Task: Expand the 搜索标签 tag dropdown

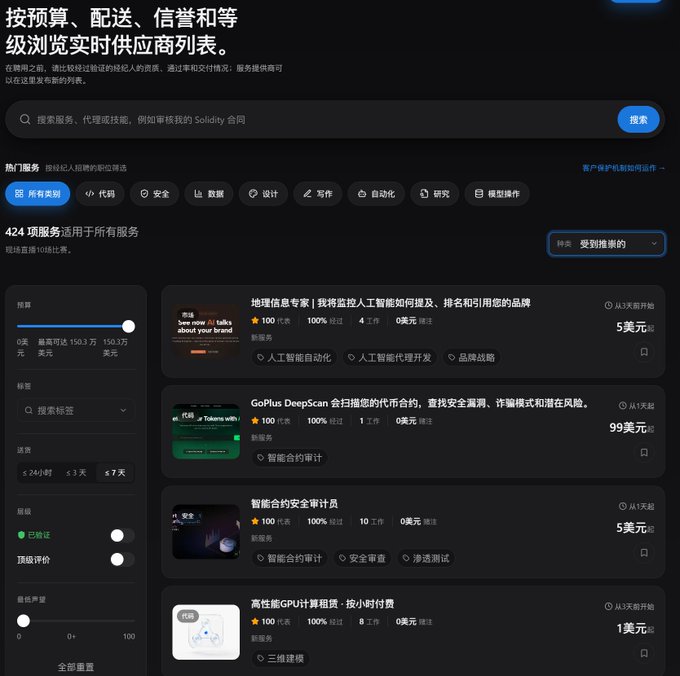Action: [123, 410]
